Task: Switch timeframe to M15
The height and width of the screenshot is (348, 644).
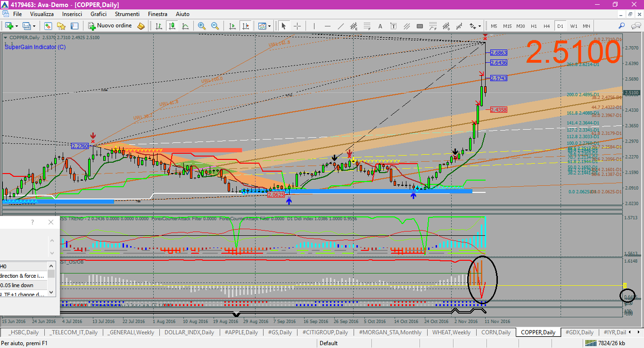Action: click(507, 26)
